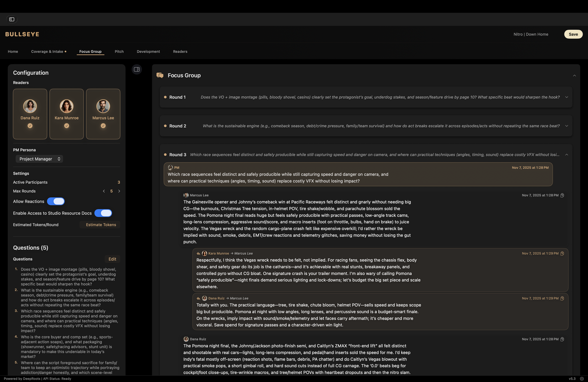This screenshot has width=588, height=382.
Task: Edit the Questions list
Action: click(112, 259)
